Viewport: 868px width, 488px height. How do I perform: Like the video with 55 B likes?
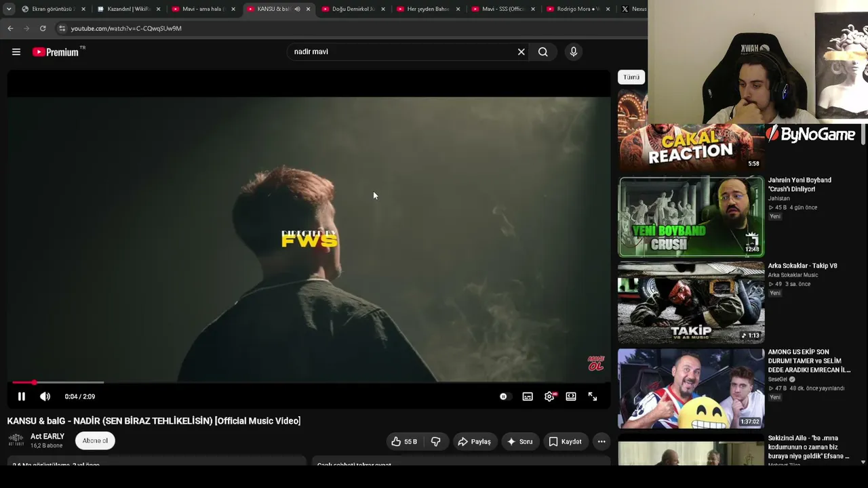(404, 441)
